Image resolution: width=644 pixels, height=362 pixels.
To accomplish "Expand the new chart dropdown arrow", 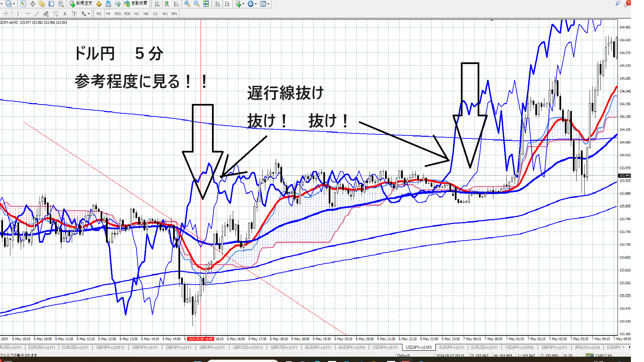I will coord(13,4).
